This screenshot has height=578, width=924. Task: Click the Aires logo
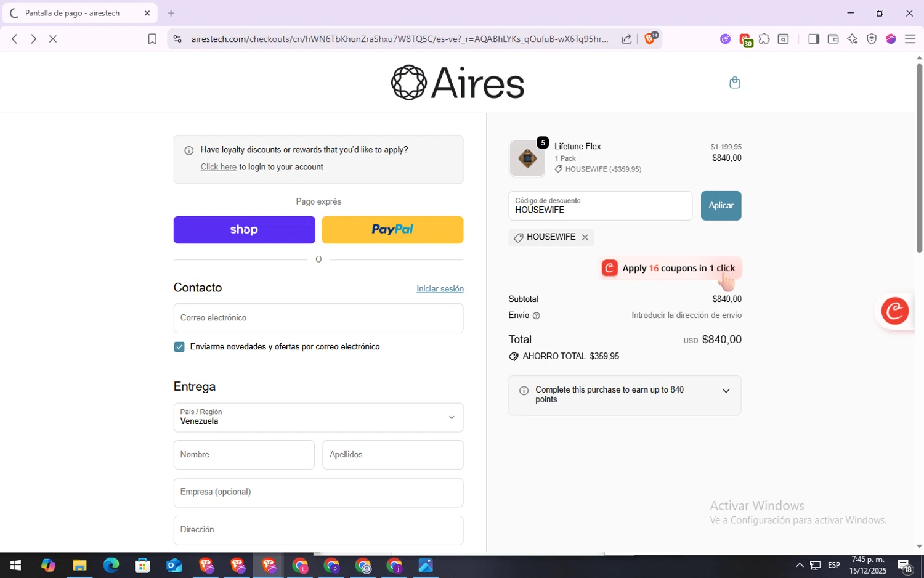pos(458,83)
